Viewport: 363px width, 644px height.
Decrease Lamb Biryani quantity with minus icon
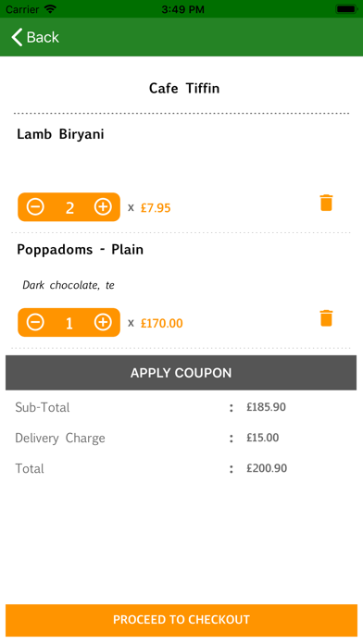[x=35, y=207]
